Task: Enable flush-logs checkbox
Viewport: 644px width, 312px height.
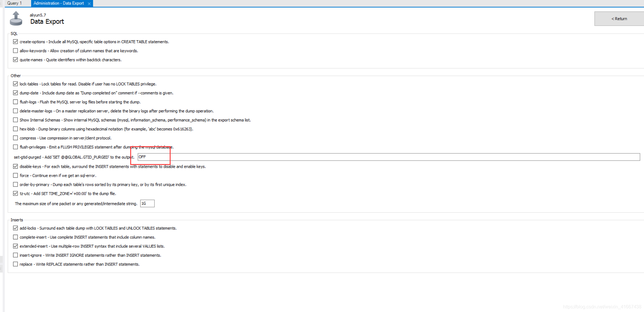Action: pos(16,102)
